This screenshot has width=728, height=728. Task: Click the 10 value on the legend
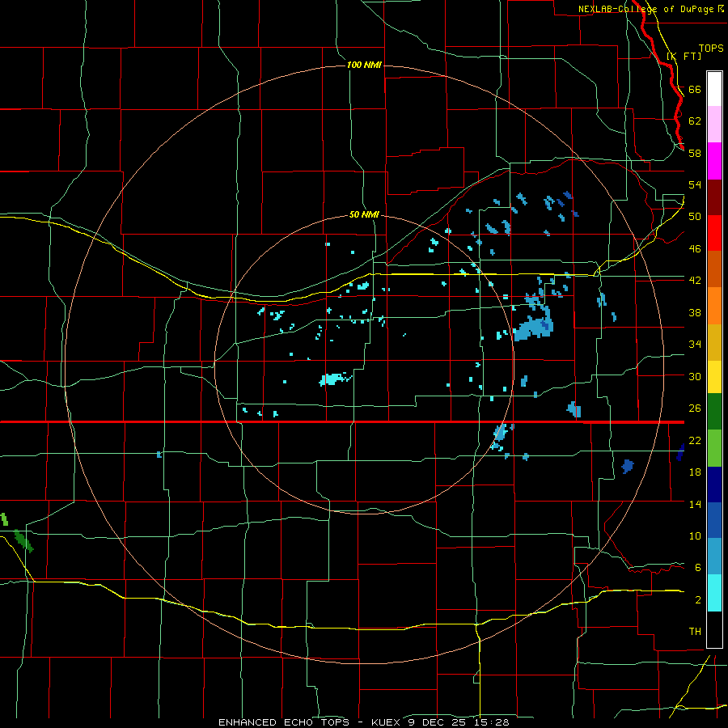coord(695,535)
